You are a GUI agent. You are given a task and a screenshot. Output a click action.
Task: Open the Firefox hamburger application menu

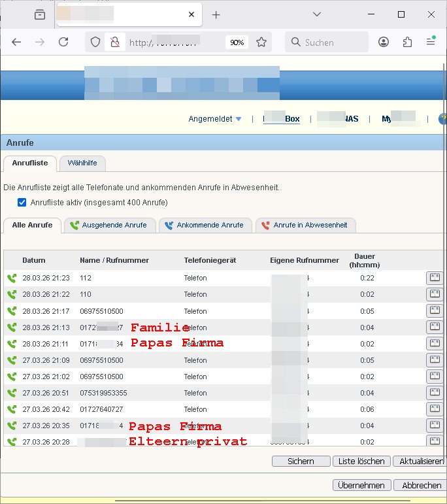[x=431, y=42]
